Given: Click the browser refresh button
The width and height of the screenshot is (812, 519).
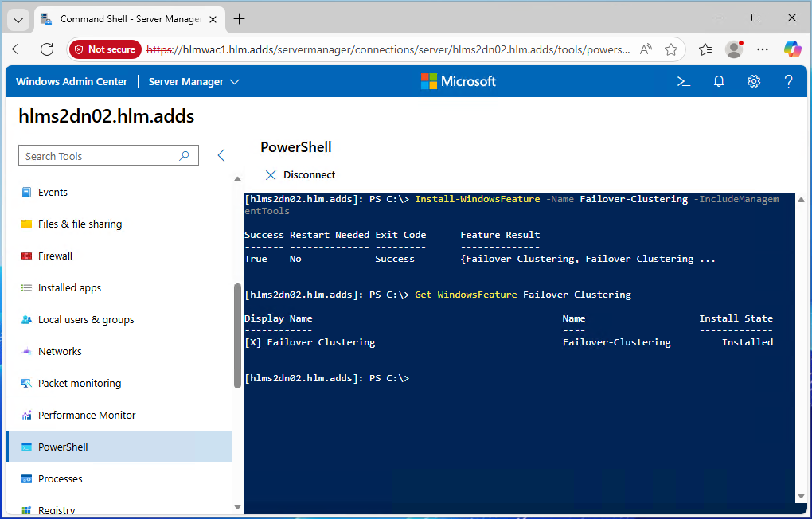Looking at the screenshot, I should [x=47, y=49].
